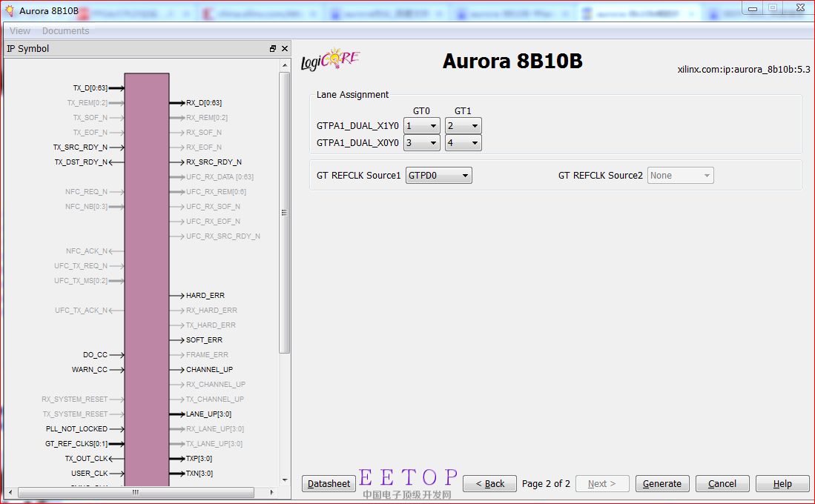Click the NFC_REQ_N port label
Viewport: 815px width, 504px height.
click(x=86, y=192)
